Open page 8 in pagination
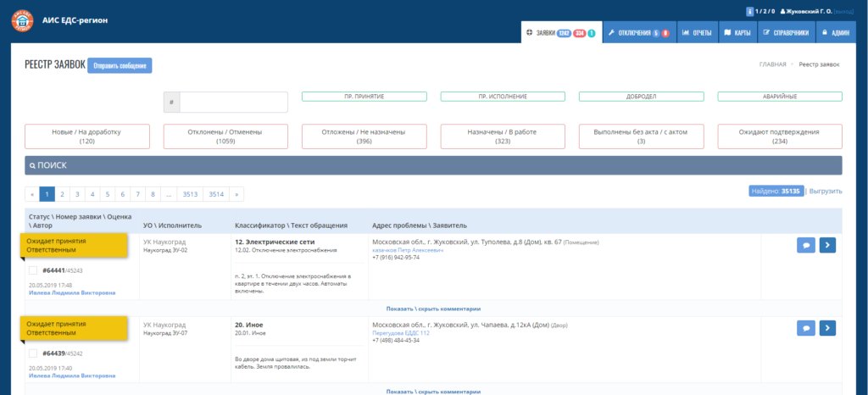 coord(153,194)
